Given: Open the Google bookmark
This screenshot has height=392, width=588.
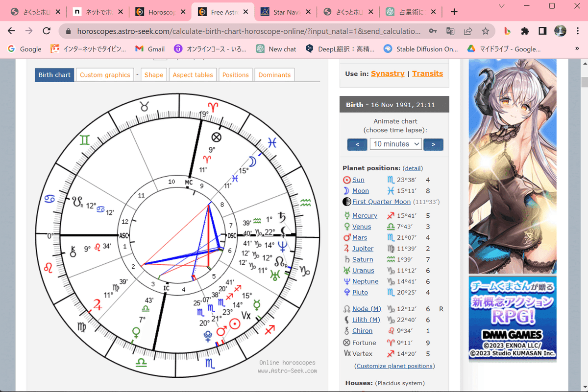Looking at the screenshot, I should (24, 49).
